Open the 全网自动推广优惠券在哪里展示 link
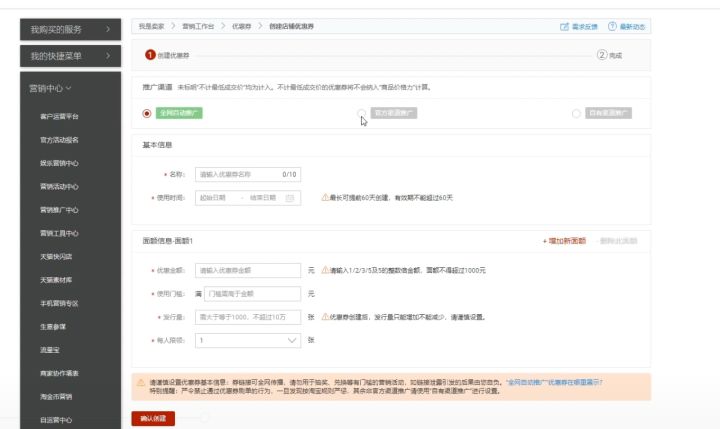The width and height of the screenshot is (720, 429). click(554, 382)
